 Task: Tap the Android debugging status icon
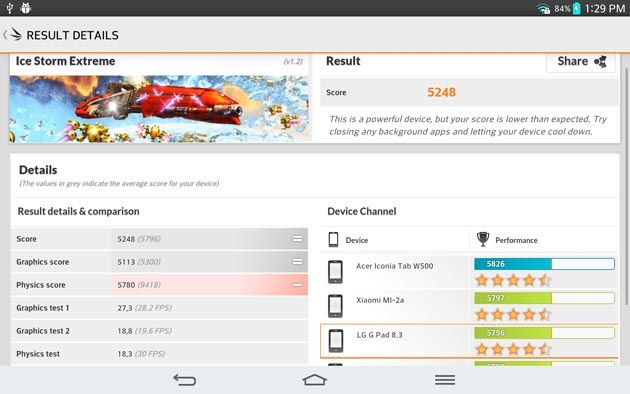(26, 8)
